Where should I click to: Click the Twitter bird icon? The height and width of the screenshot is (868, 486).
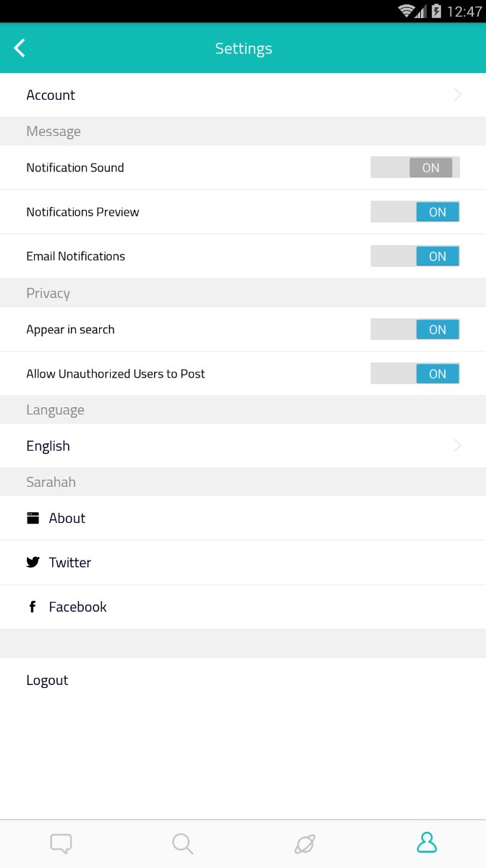point(33,562)
